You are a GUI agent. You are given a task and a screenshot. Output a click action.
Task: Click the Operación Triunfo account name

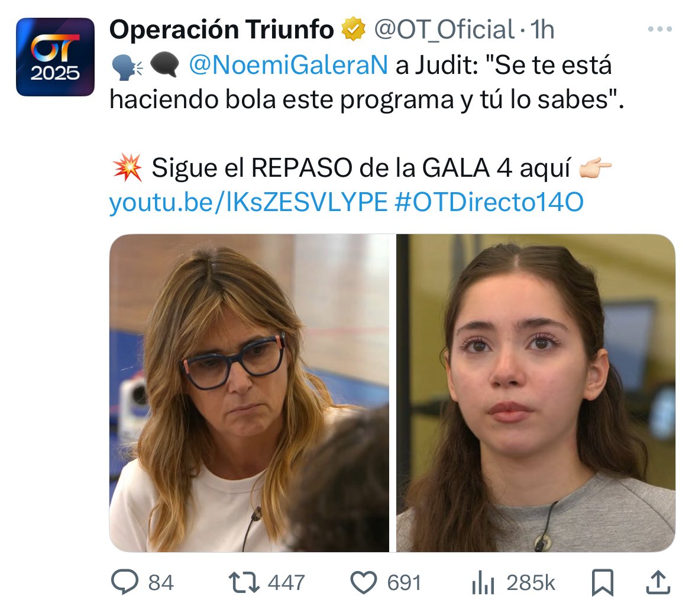[222, 30]
